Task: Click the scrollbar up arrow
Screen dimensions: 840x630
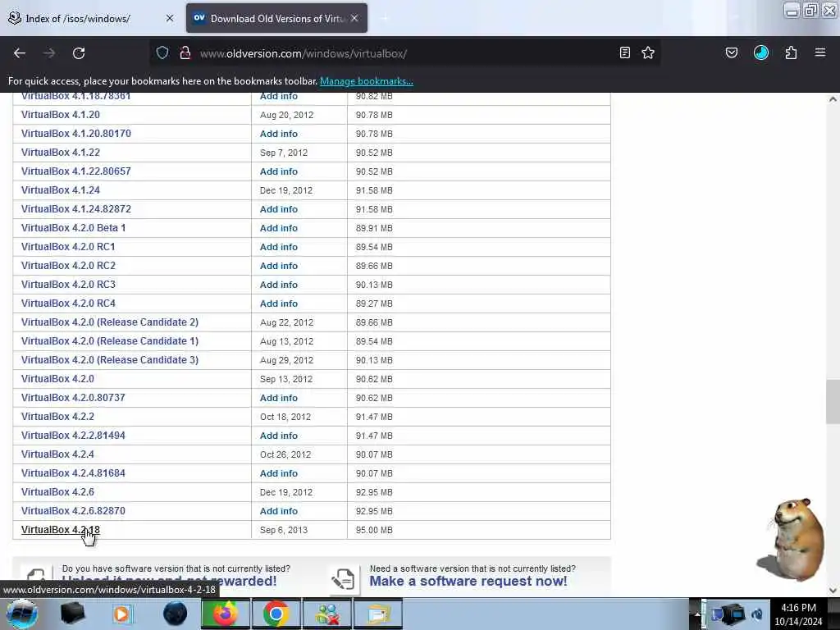Action: 833,99
